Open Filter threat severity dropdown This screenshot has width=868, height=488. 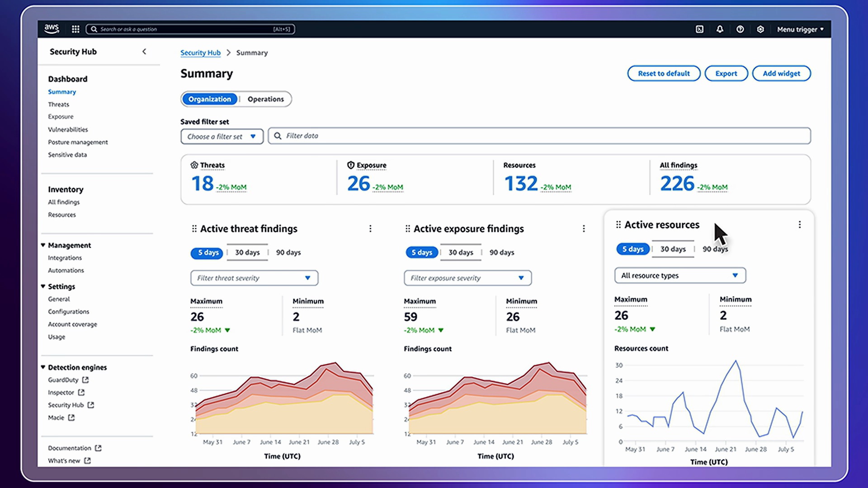(x=254, y=278)
